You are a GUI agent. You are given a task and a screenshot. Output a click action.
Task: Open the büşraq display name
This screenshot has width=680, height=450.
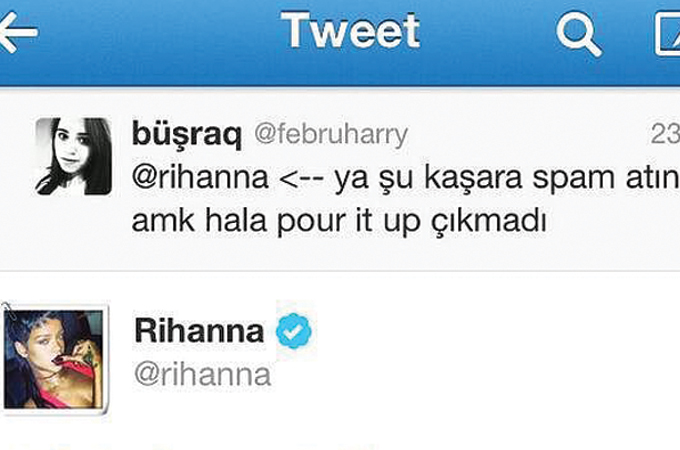click(x=186, y=134)
